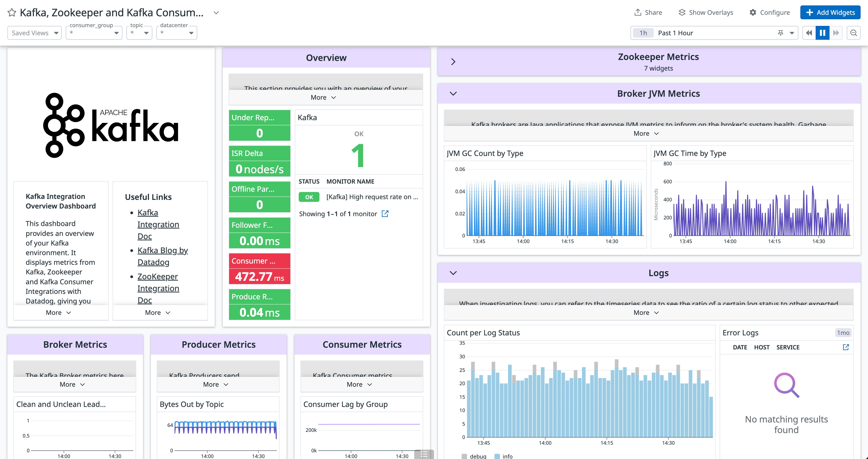Open datacenter filter dropdown
The height and width of the screenshot is (459, 868).
tap(177, 33)
